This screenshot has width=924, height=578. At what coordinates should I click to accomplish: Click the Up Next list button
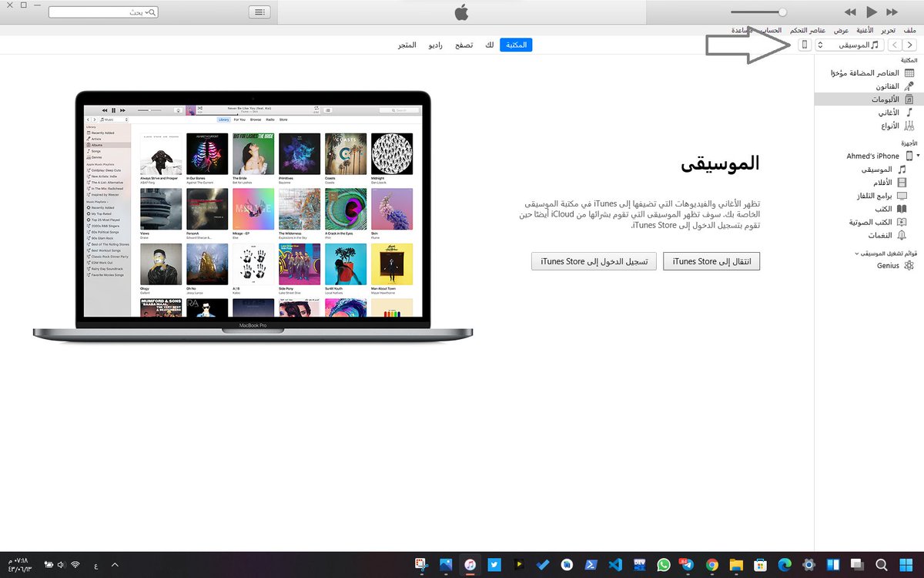click(260, 12)
